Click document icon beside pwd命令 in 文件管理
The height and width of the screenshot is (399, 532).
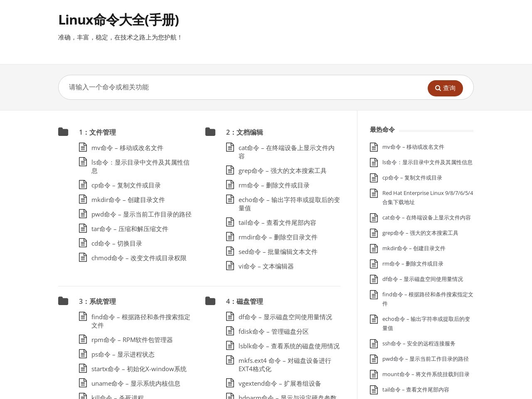pos(83,214)
